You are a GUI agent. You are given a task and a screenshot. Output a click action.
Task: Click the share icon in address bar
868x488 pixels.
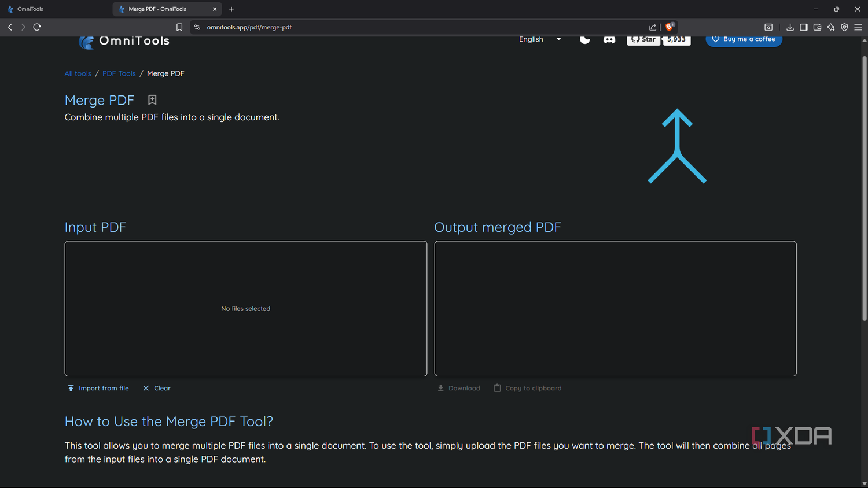point(653,27)
